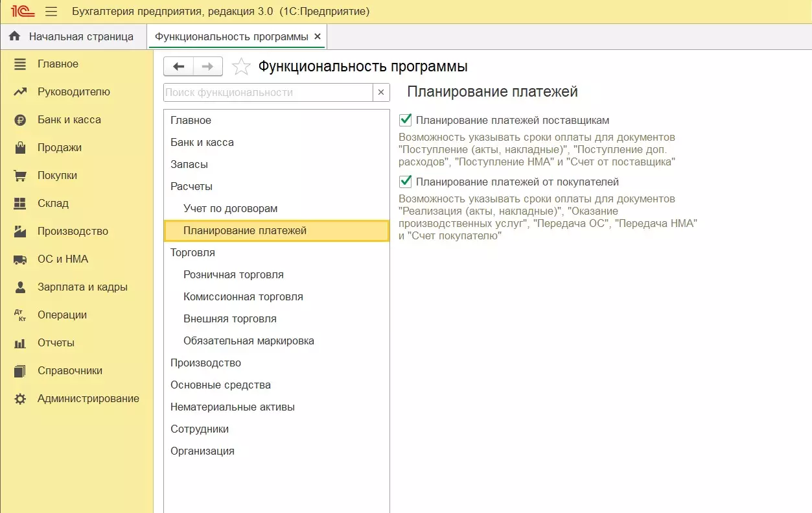Image resolution: width=812 pixels, height=513 pixels.
Task: Click the Склад grid icon
Action: tap(20, 203)
